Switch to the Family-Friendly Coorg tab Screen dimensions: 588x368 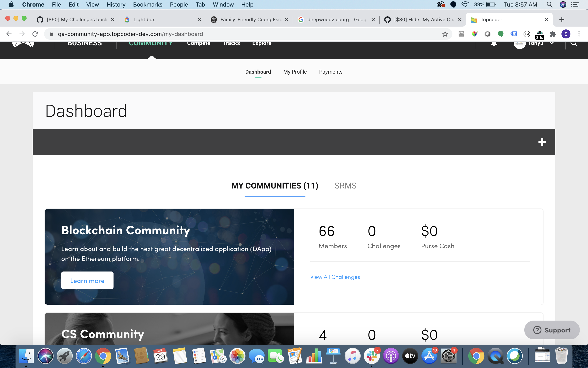pos(249,19)
